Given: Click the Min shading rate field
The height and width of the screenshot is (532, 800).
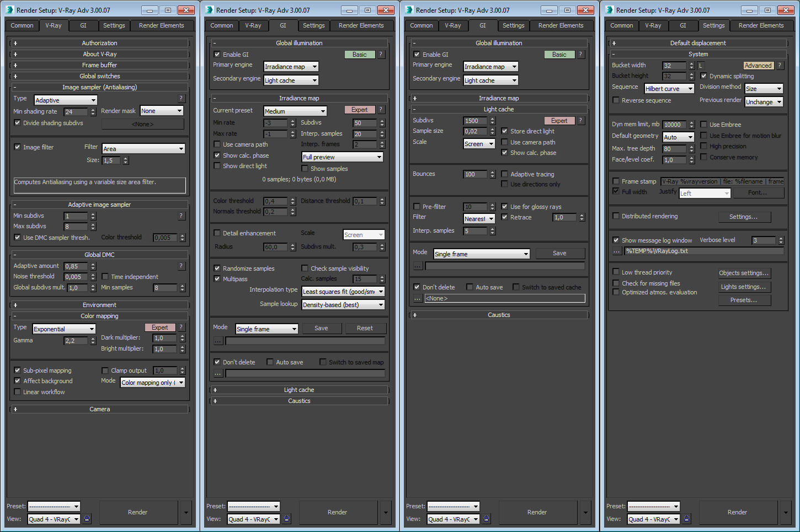Looking at the screenshot, I should [x=76, y=111].
